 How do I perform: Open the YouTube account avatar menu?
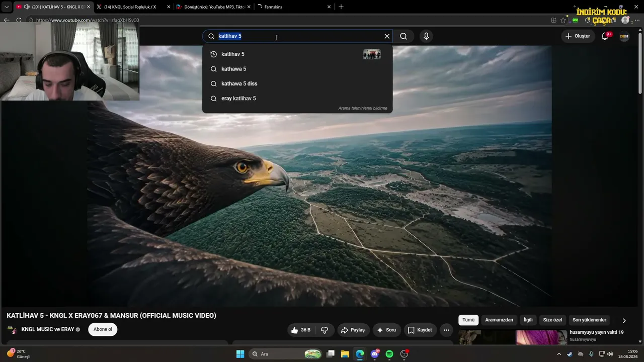[624, 36]
